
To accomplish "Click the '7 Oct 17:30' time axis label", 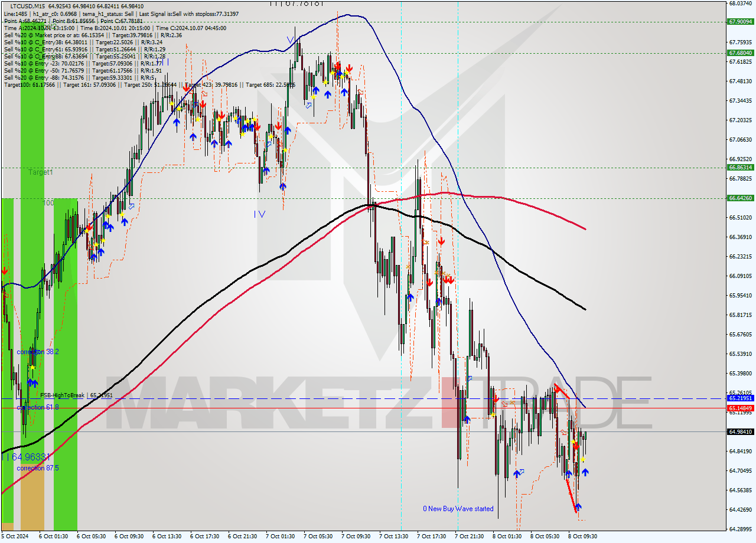I will (x=433, y=537).
